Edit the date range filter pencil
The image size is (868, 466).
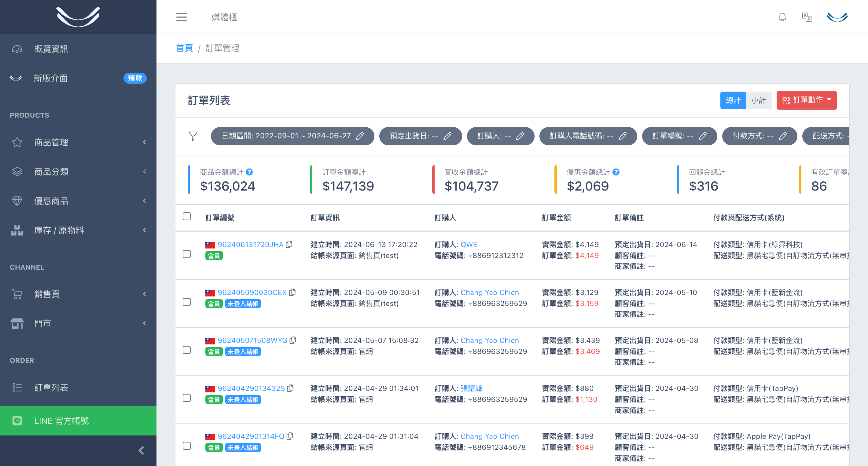coord(360,136)
